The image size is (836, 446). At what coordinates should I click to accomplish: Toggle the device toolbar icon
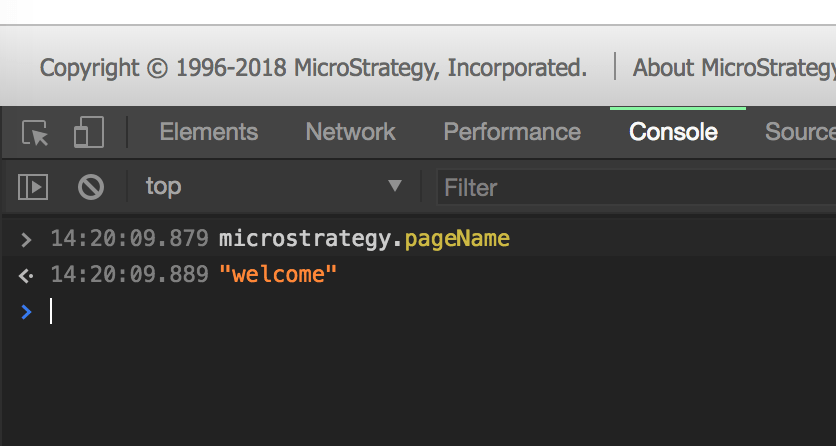(89, 133)
